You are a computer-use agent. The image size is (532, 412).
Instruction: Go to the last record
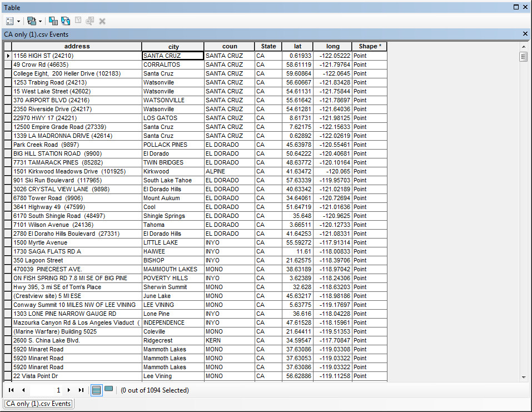click(81, 390)
